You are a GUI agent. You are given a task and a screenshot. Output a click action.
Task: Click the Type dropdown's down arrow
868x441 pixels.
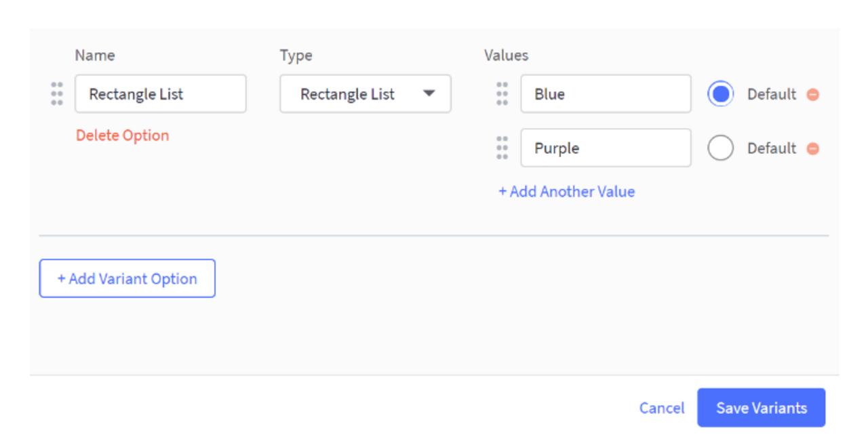tap(429, 94)
